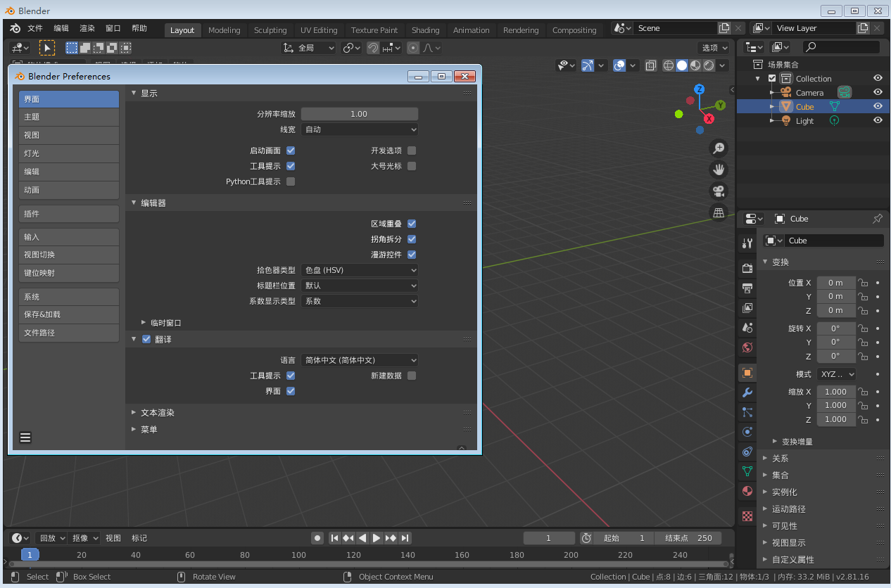Click the move hand icon in the viewport
Screen dimensions: 891x588
719,169
